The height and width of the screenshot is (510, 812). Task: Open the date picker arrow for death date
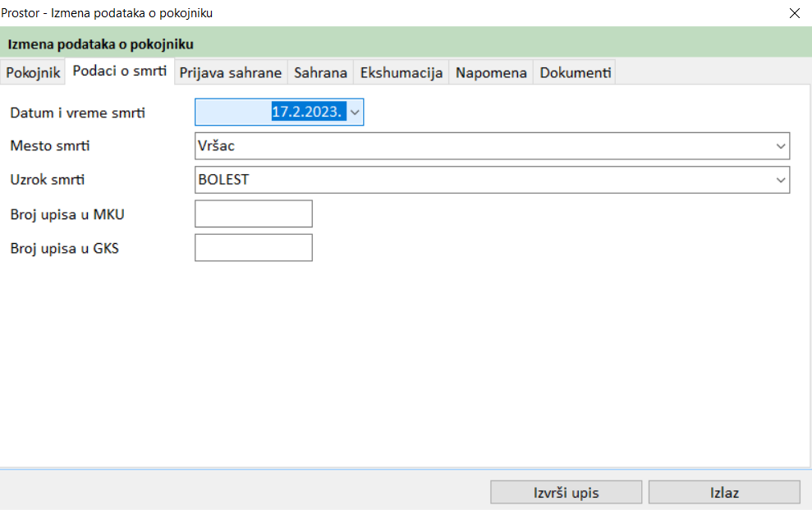click(x=355, y=113)
